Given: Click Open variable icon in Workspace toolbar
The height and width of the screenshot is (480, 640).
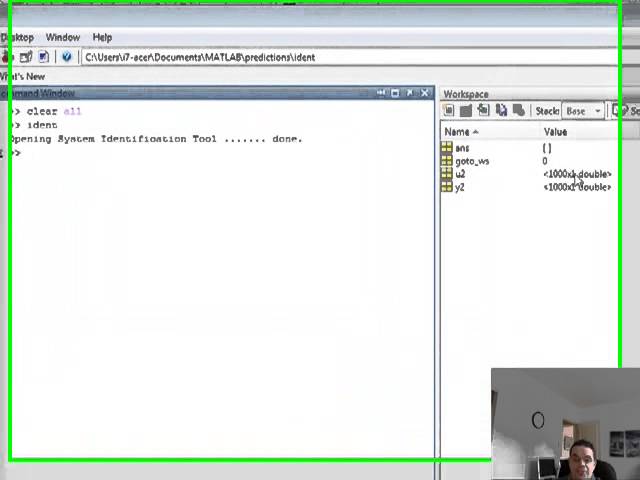Looking at the screenshot, I should (x=466, y=111).
